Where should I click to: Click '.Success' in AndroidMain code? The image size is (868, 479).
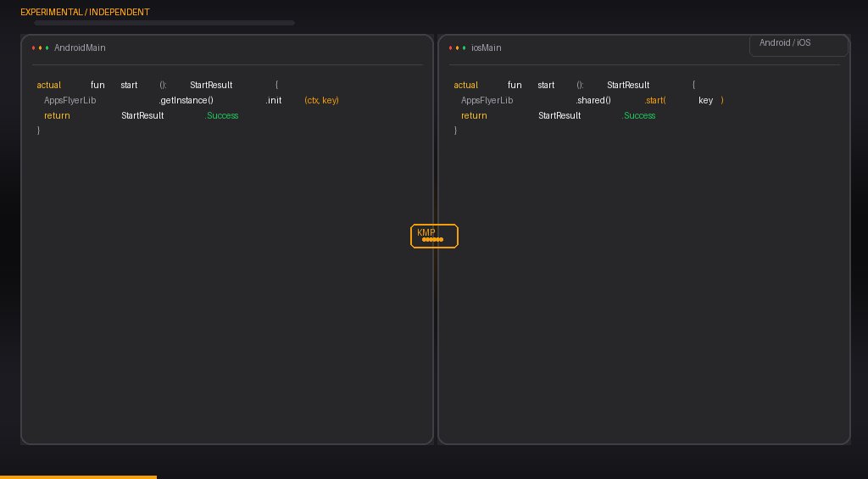point(221,116)
